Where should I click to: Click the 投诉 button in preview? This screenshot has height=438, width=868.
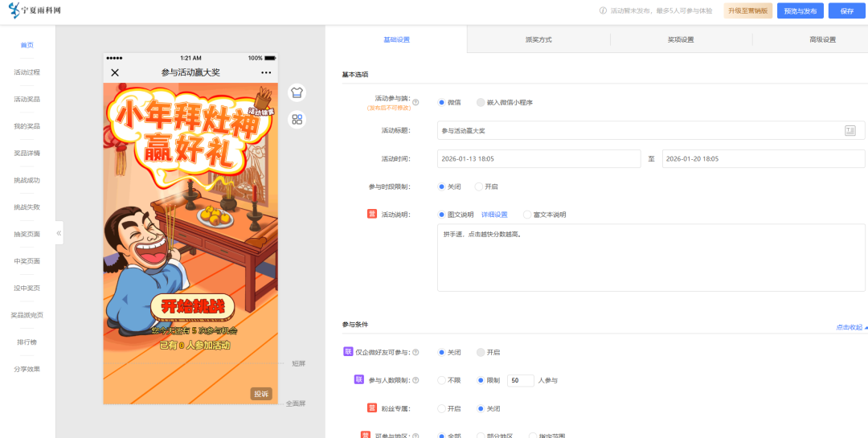pyautogui.click(x=260, y=394)
